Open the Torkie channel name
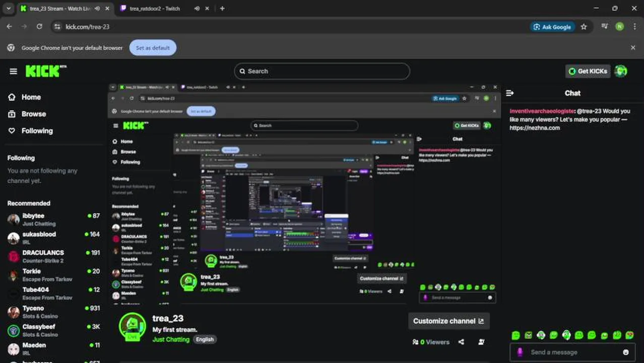 click(x=32, y=271)
